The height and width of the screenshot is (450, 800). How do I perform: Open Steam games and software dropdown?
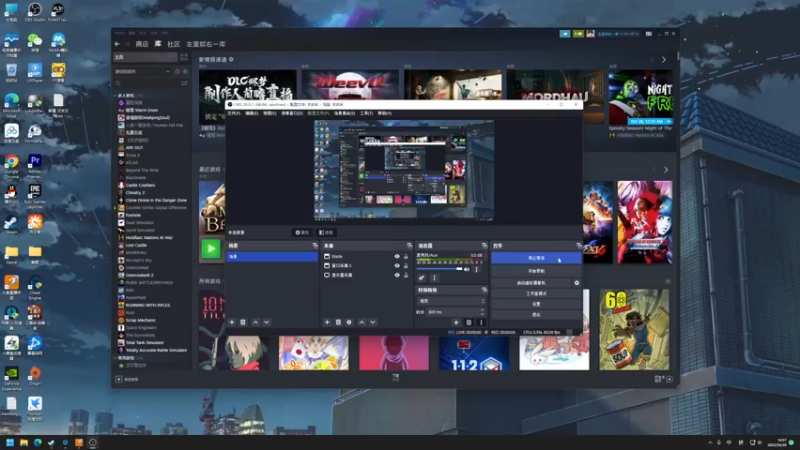pos(142,71)
